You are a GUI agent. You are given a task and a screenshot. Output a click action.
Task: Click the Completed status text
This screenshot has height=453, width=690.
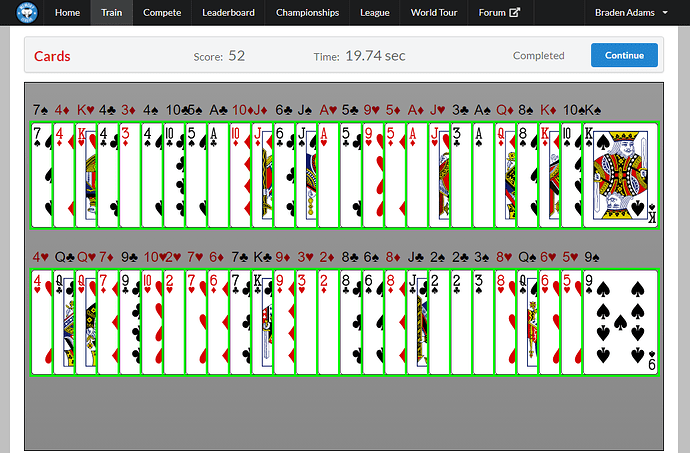pos(539,55)
